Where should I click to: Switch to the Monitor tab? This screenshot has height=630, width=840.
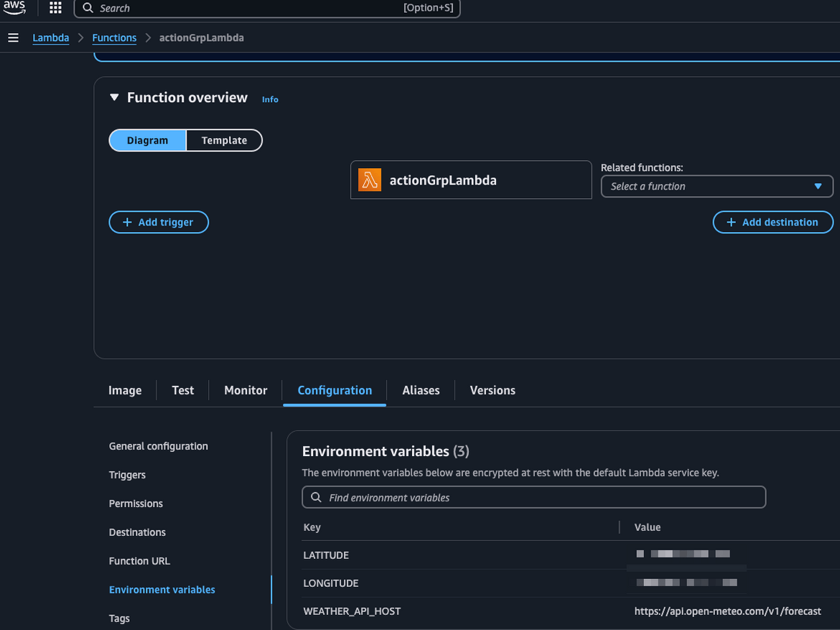(246, 390)
